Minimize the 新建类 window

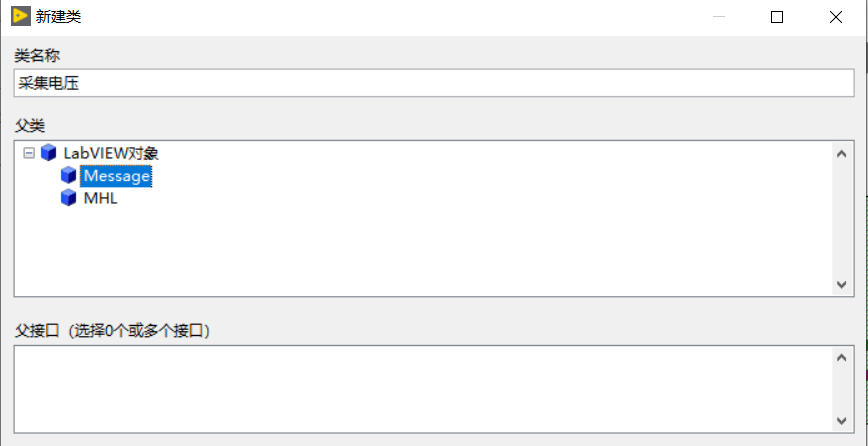click(720, 17)
